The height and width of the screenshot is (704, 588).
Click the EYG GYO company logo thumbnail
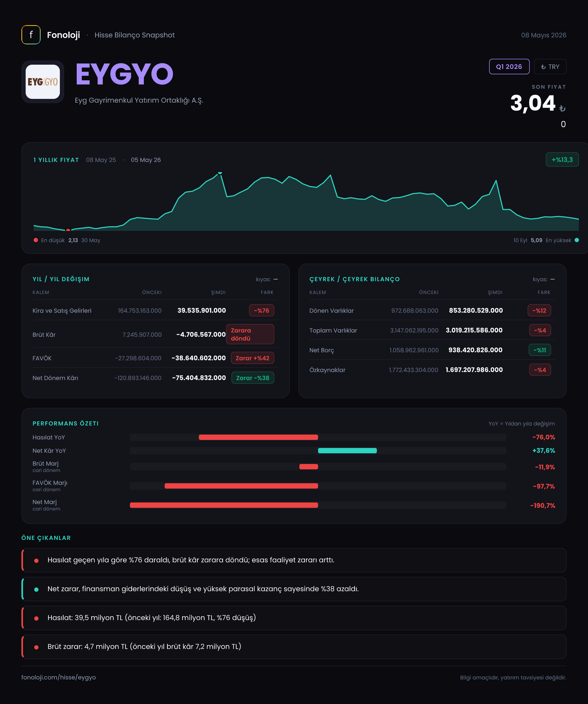click(43, 82)
